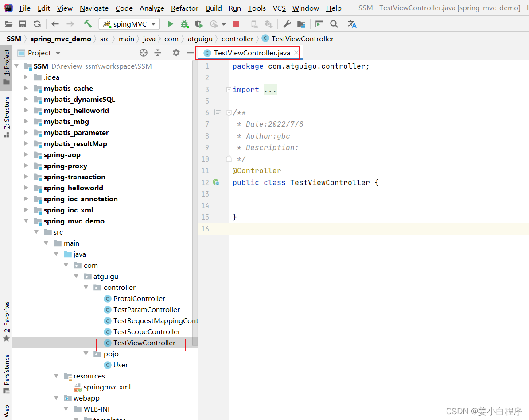This screenshot has height=420, width=529.
Task: Toggle the Favorites tool window side tab
Action: pyautogui.click(x=6, y=321)
